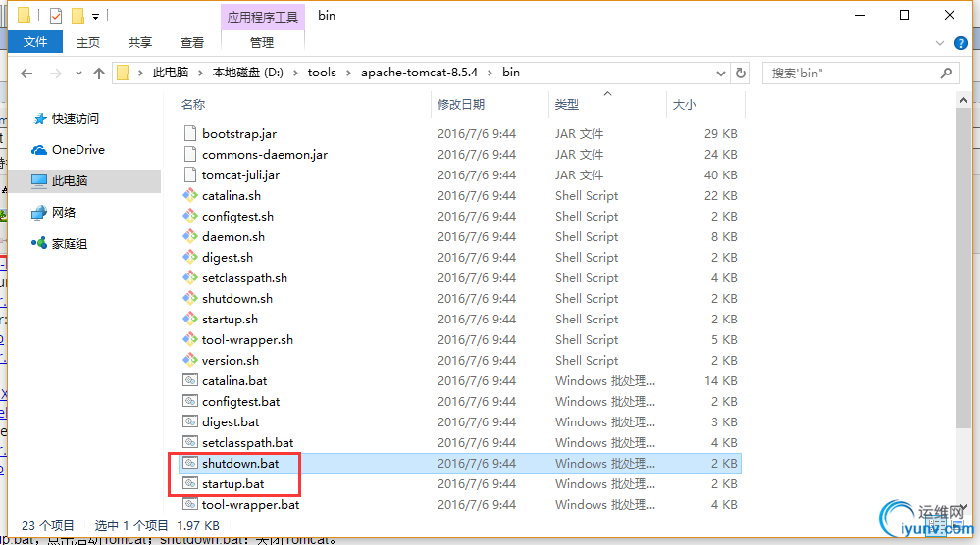
Task: Click the vertical scrollbar thumb
Action: tap(963, 269)
